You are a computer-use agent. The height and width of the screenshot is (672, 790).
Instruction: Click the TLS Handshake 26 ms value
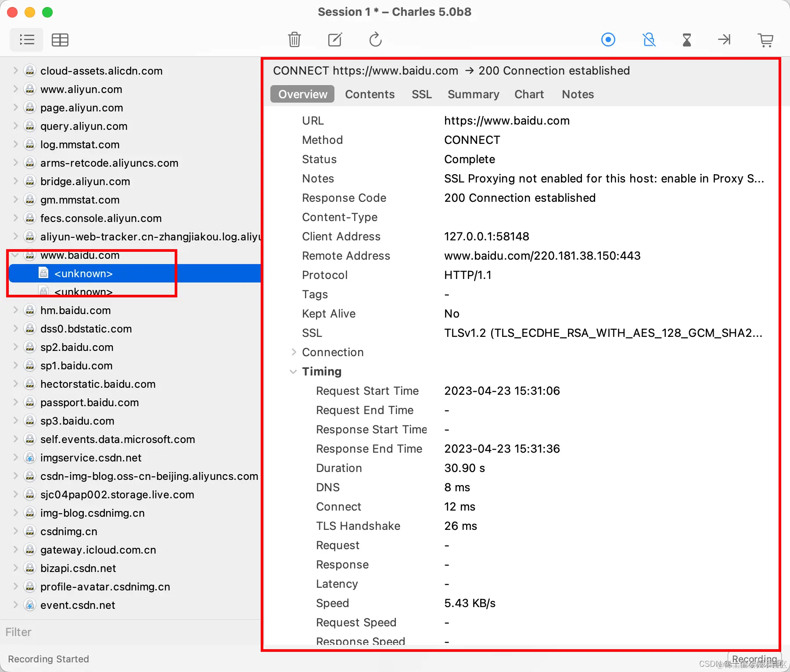461,526
